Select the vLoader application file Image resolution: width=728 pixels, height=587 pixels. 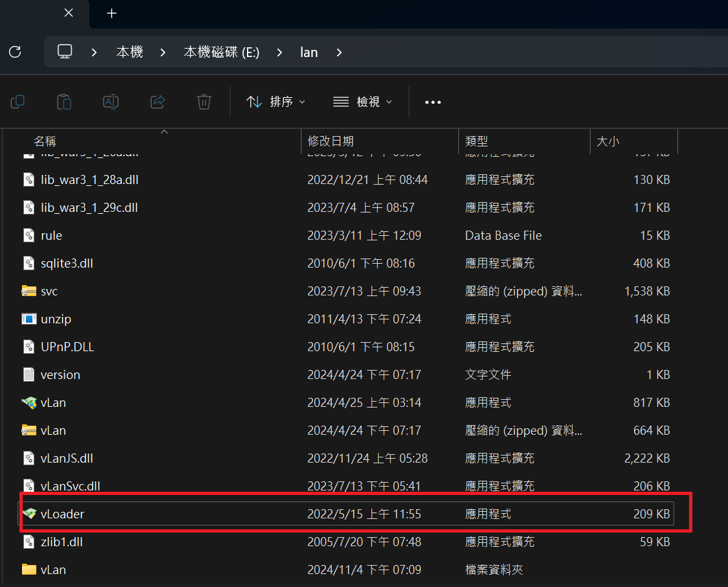62,514
